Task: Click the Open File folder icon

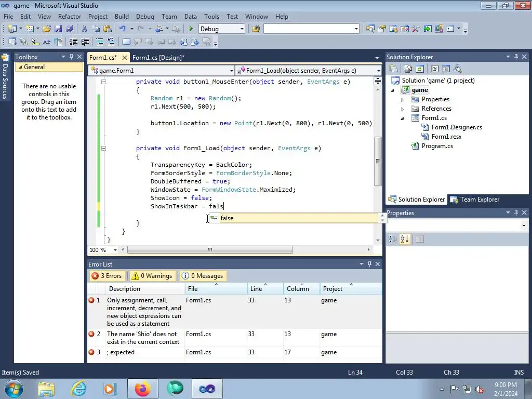Action: [46, 29]
